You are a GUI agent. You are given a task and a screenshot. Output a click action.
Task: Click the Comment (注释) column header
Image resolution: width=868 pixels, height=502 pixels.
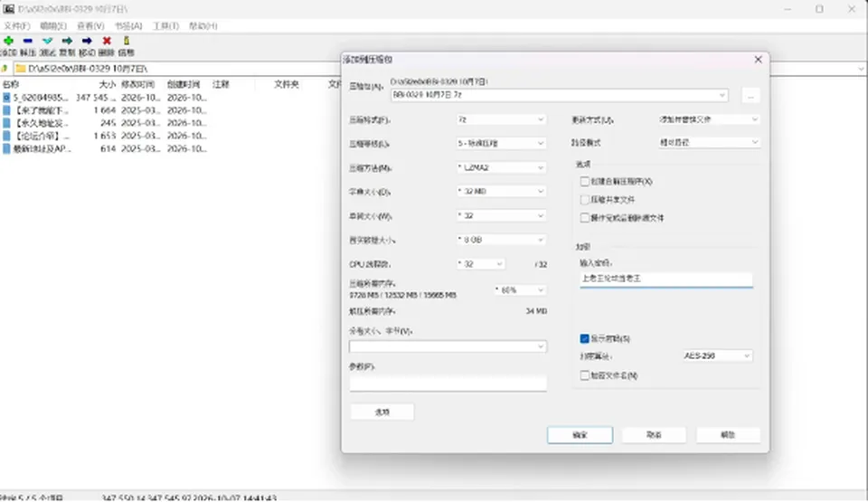(221, 84)
